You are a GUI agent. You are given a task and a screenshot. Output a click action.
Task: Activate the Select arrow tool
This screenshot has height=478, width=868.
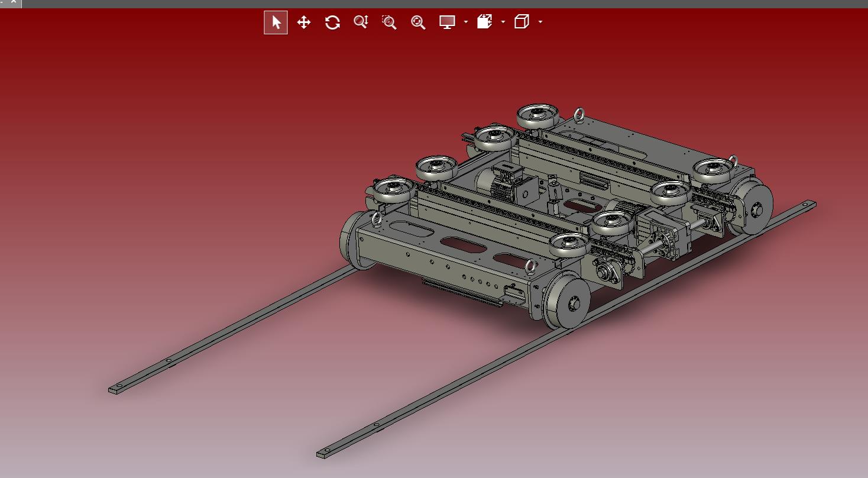[276, 22]
